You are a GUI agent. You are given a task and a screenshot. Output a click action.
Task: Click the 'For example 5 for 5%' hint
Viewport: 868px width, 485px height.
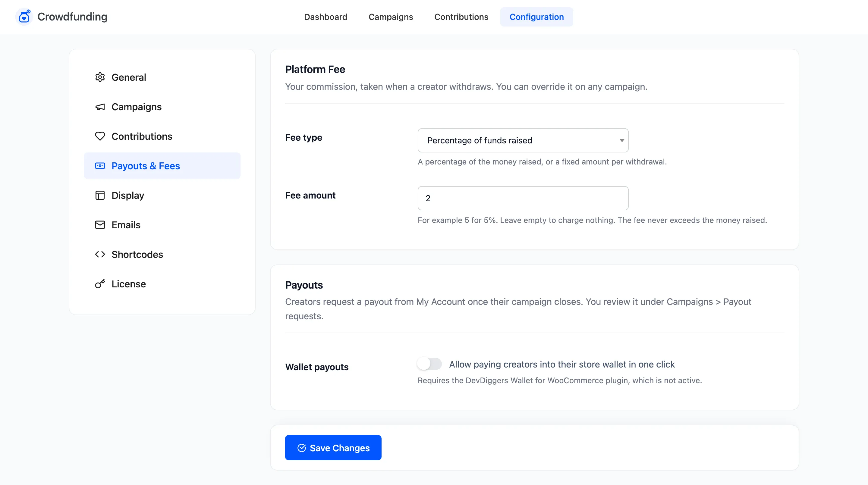592,220
